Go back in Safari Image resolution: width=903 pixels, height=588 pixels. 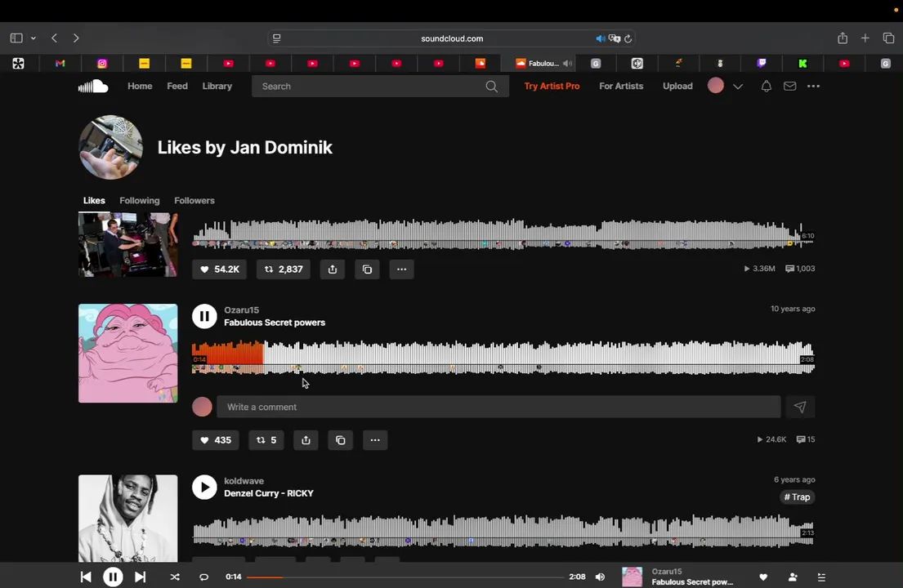(54, 38)
